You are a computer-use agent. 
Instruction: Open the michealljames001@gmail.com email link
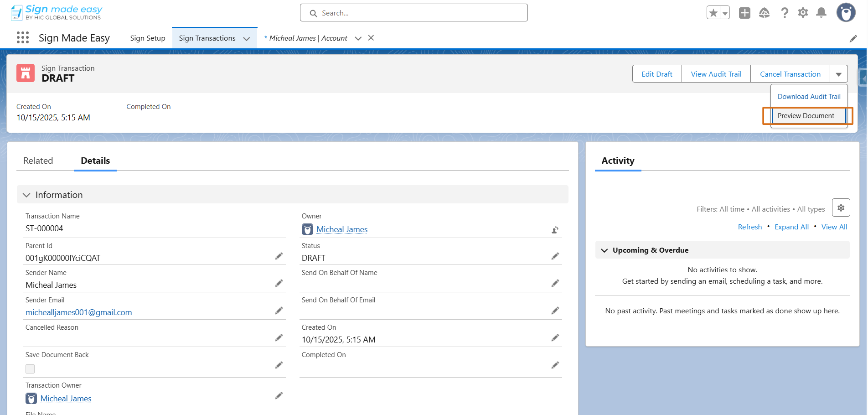(78, 312)
